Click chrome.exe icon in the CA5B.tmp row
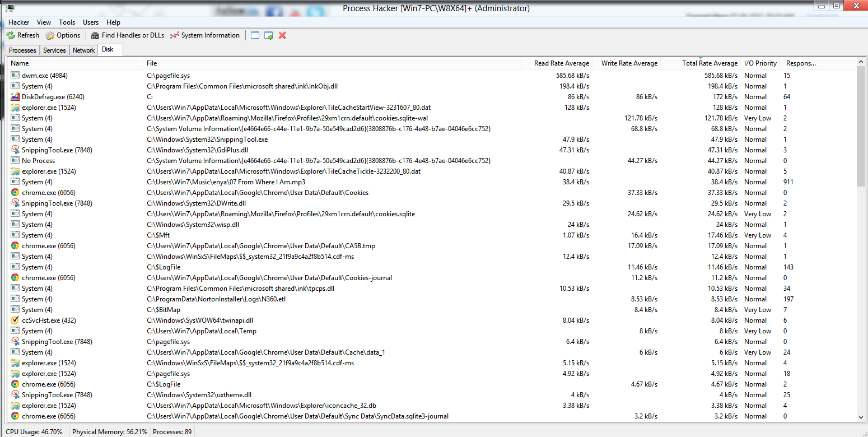Image resolution: width=868 pixels, height=437 pixels. 15,246
